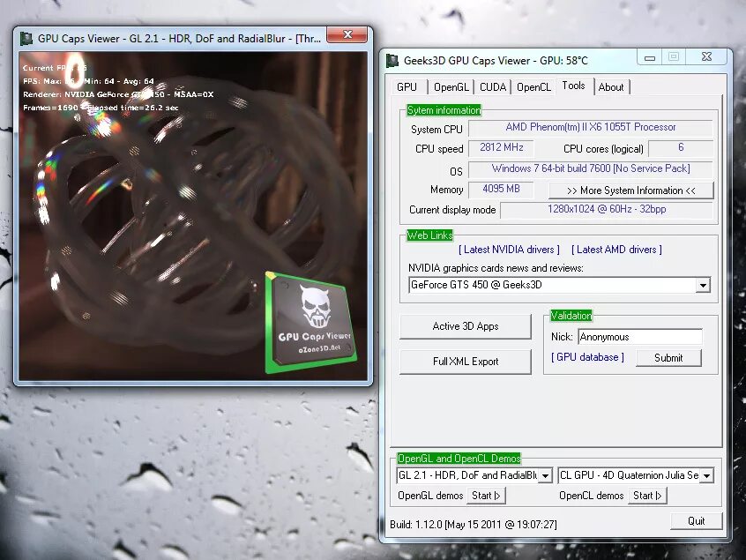Select the Tools tab

pos(574,86)
